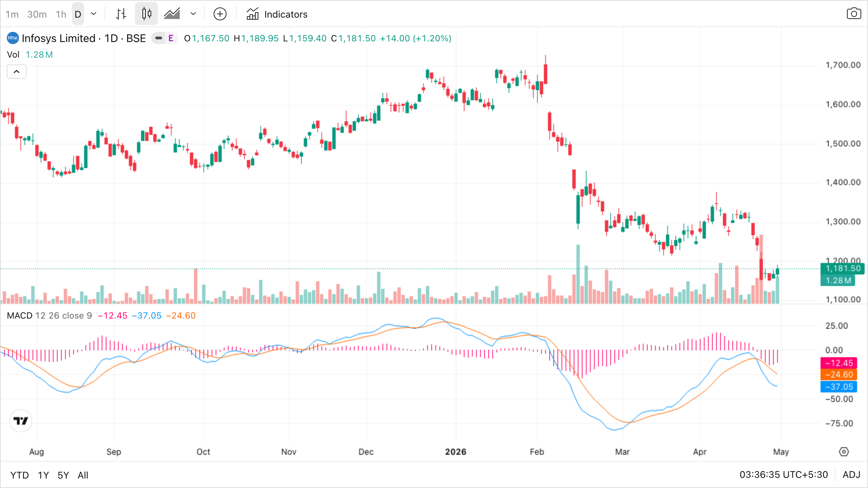Click the MACD histogram value −12.45 in legend
Image resolution: width=868 pixels, height=488 pixels.
click(113, 316)
